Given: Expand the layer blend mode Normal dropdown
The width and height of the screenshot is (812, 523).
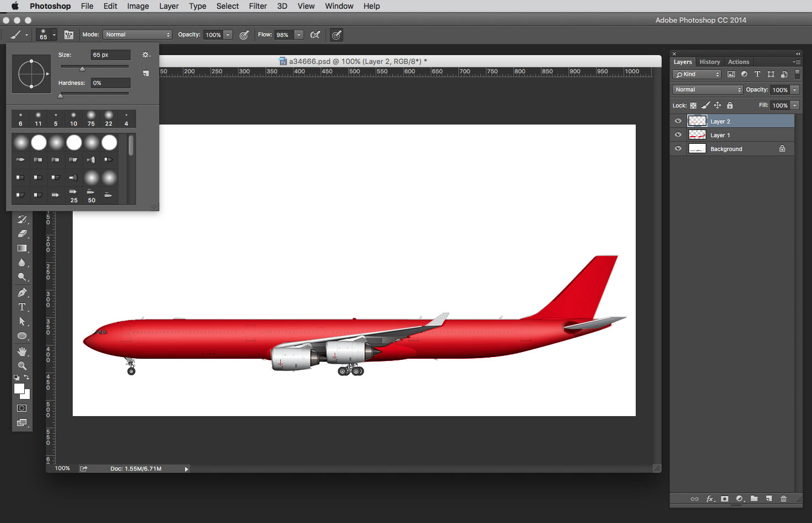Looking at the screenshot, I should coord(708,90).
